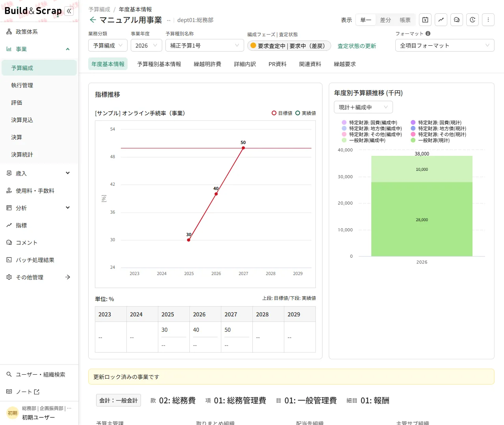
Task: Toggle the 目標値 series in the chart legend
Action: (x=282, y=113)
